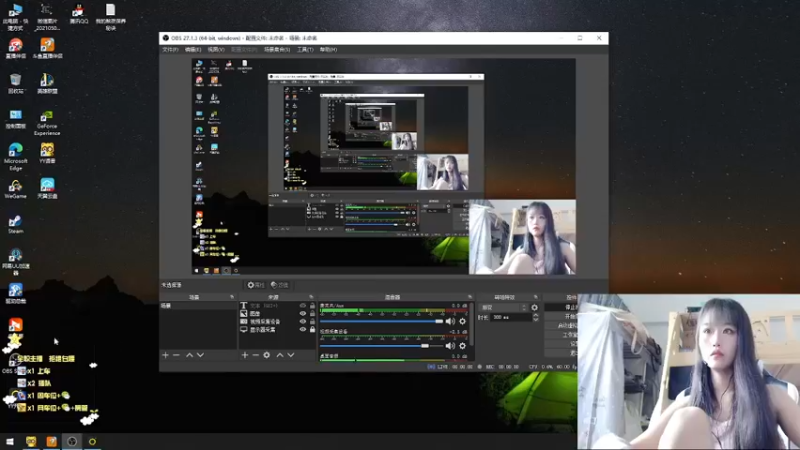Toggle lock on the Image source
Viewport: 800px width, 450px height.
tap(312, 314)
